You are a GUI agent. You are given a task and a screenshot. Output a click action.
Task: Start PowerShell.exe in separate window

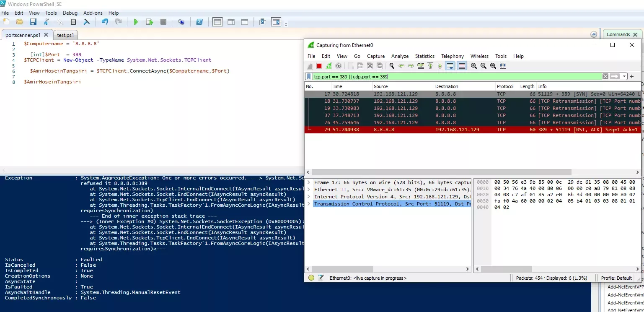point(199,22)
